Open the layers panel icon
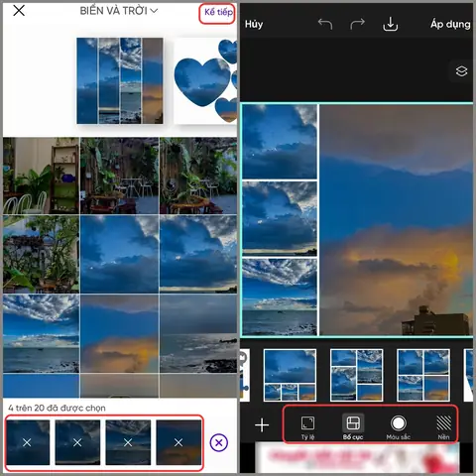476x476 pixels. point(461,71)
